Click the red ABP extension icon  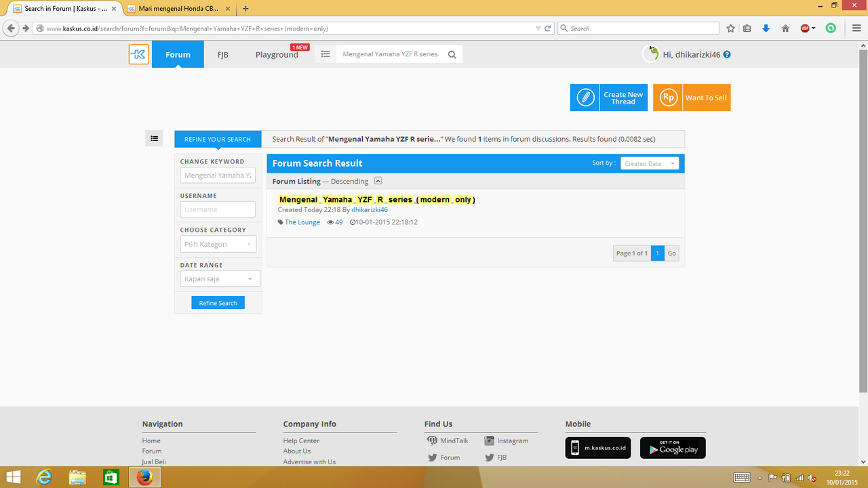coord(805,28)
